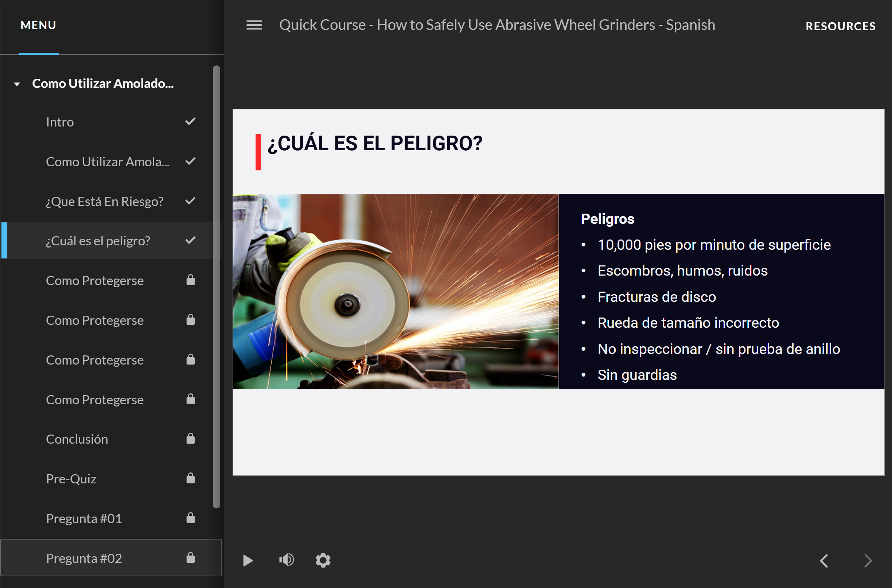Click checkmark beside ¿Que Está En Riesgo?
892x588 pixels.
click(x=191, y=201)
